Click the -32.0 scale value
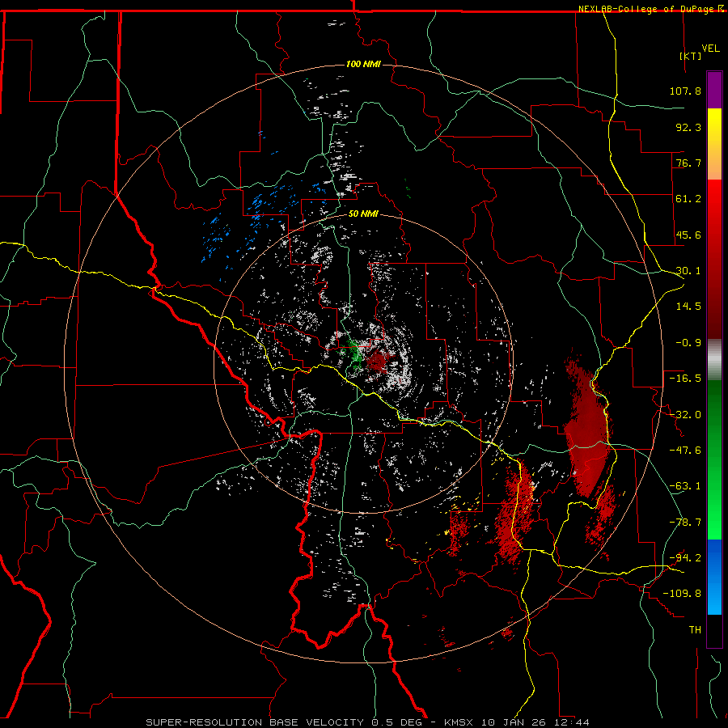Screen dimensions: 728x728 pos(685,415)
